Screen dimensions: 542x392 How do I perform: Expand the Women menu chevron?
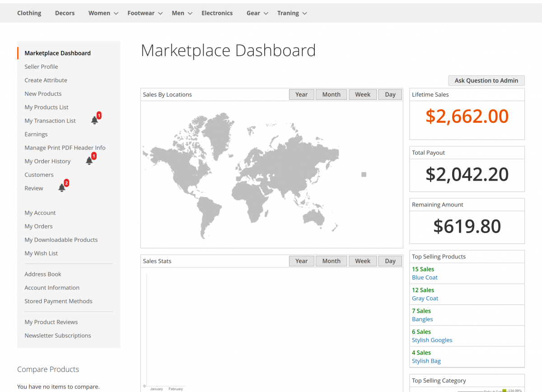116,14
